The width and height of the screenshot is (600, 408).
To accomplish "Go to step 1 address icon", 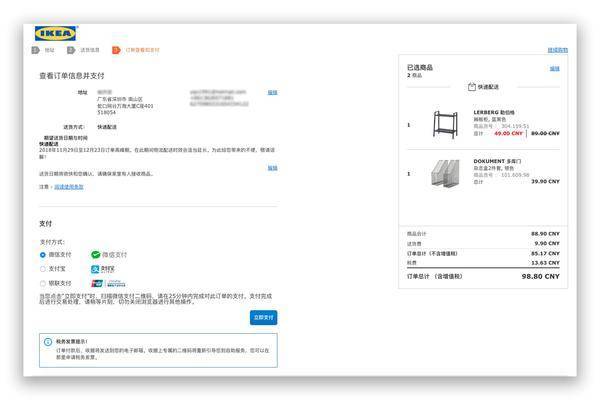I will 36,50.
